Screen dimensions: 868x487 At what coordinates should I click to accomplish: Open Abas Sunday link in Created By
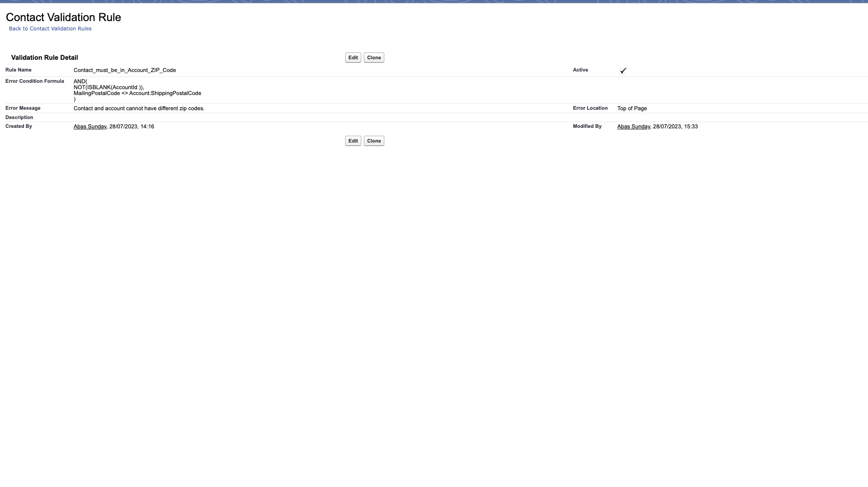(90, 126)
